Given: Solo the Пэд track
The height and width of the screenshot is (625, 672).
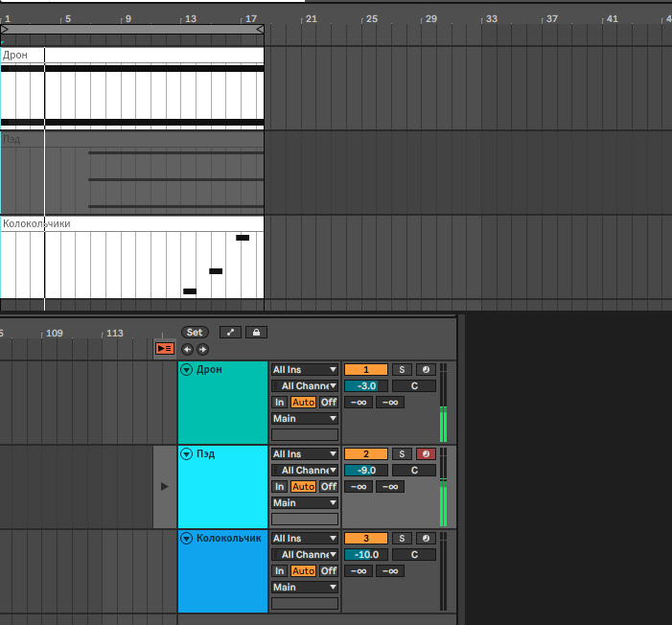Looking at the screenshot, I should click(x=402, y=454).
